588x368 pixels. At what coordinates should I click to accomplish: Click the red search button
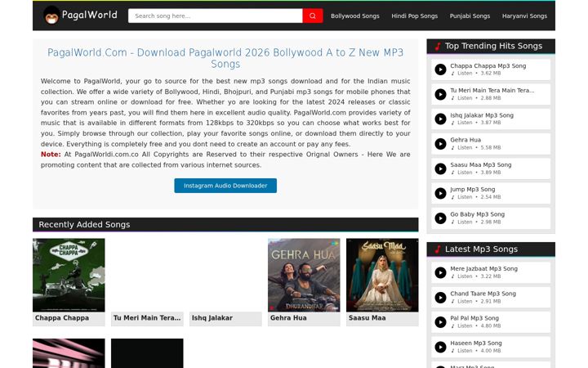pyautogui.click(x=312, y=16)
